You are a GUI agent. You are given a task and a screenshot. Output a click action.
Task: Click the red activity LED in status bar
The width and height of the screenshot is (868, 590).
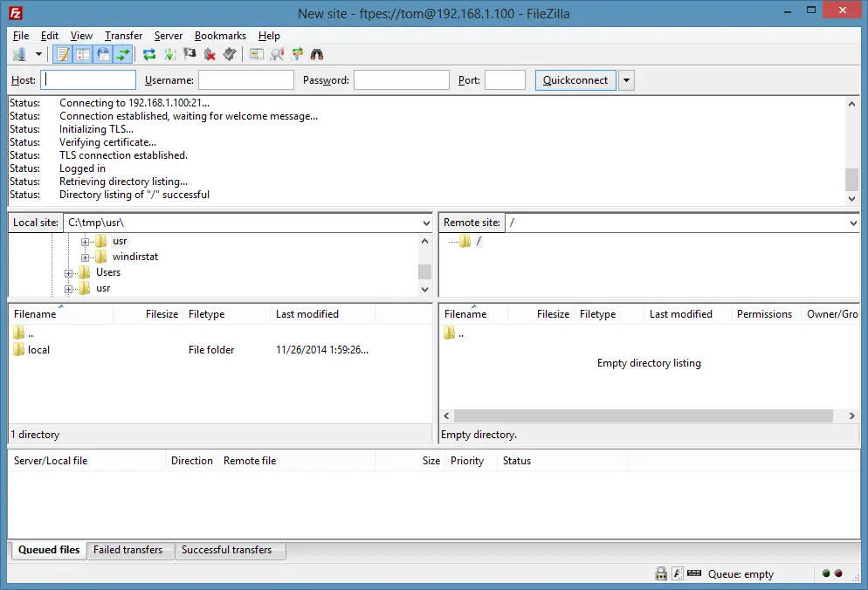(838, 573)
